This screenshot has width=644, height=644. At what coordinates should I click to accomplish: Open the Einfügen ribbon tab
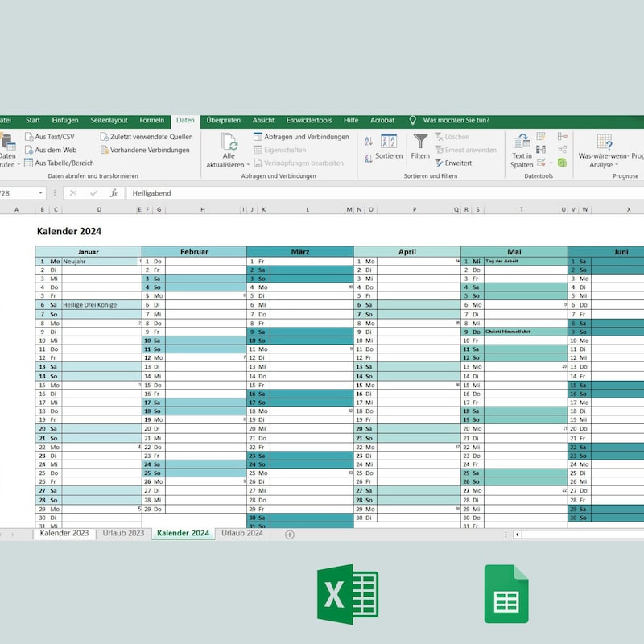click(65, 120)
